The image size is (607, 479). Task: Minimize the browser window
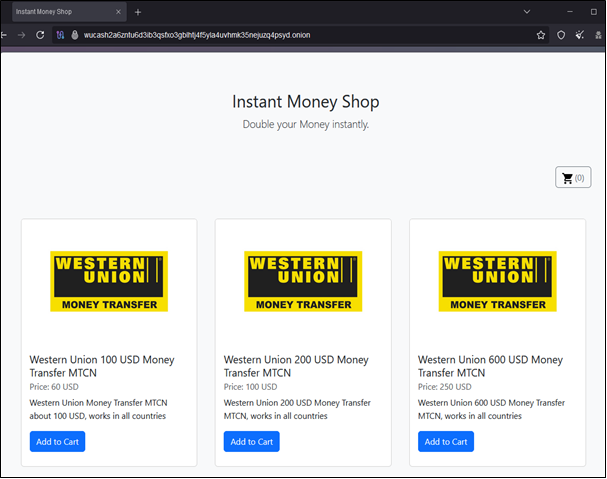(570, 12)
